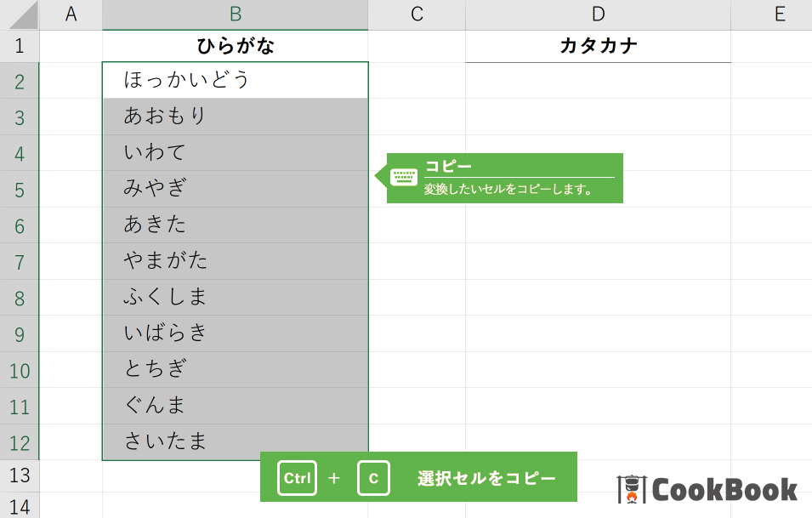This screenshot has height=518, width=812.
Task: Click the cell containing さいたま
Action: [236, 441]
